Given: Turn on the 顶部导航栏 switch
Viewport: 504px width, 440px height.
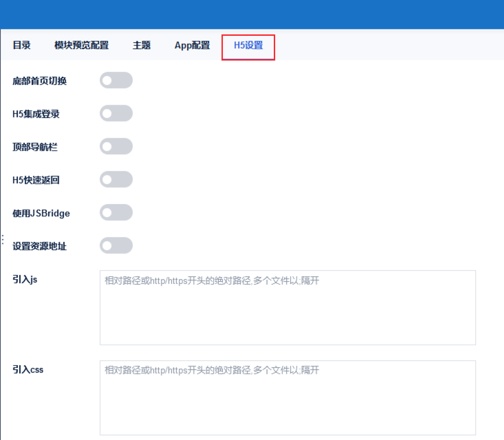Looking at the screenshot, I should click(116, 146).
